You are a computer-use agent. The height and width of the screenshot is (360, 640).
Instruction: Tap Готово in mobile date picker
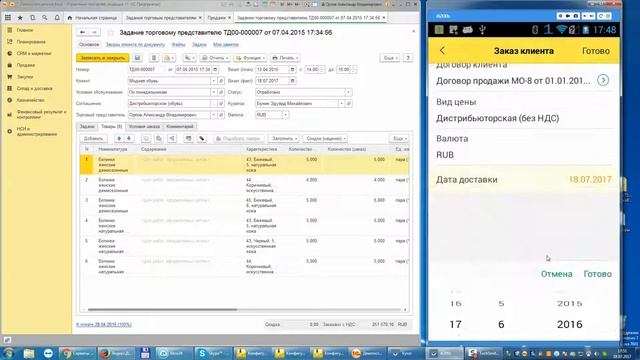click(598, 274)
